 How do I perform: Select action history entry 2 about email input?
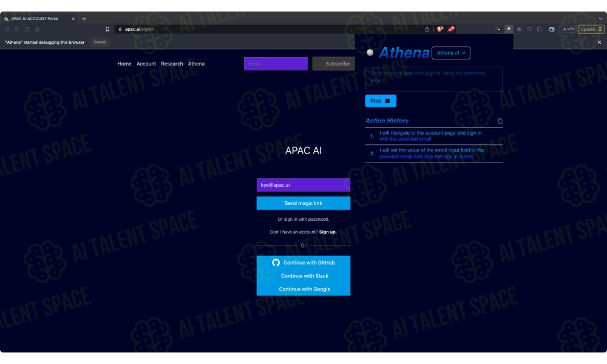[433, 153]
